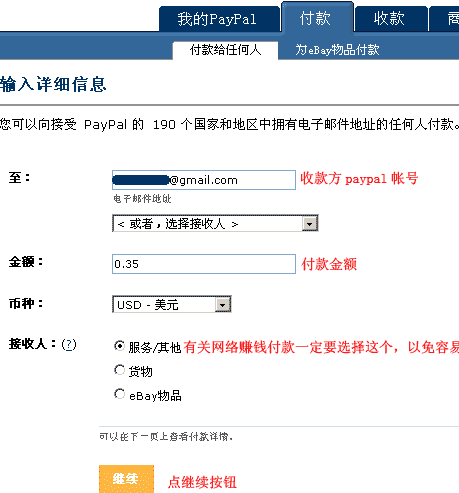Click the 金额 amount input field
This screenshot has width=459, height=493.
[x=204, y=264]
